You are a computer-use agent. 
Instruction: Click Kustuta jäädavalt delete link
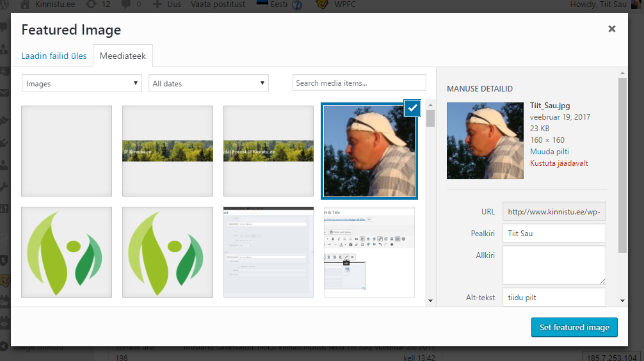[559, 163]
